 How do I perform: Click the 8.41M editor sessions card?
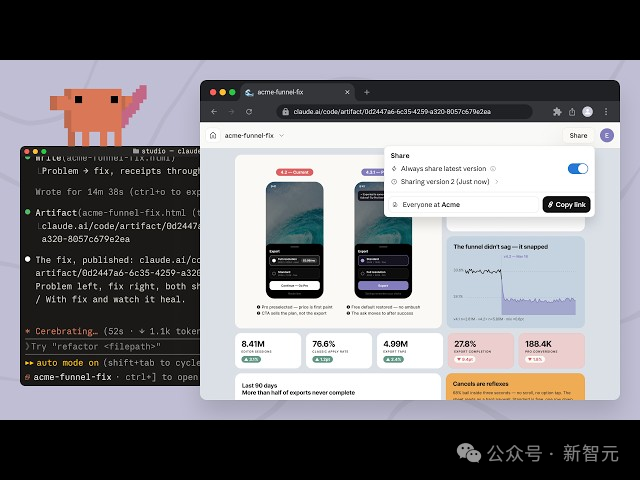pos(268,351)
